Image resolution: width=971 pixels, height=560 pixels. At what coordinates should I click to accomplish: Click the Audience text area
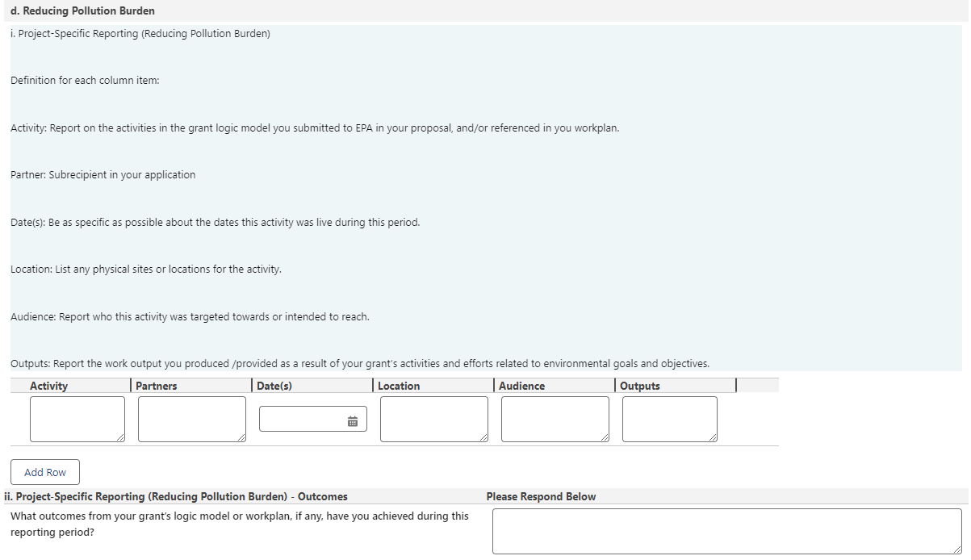pos(555,418)
